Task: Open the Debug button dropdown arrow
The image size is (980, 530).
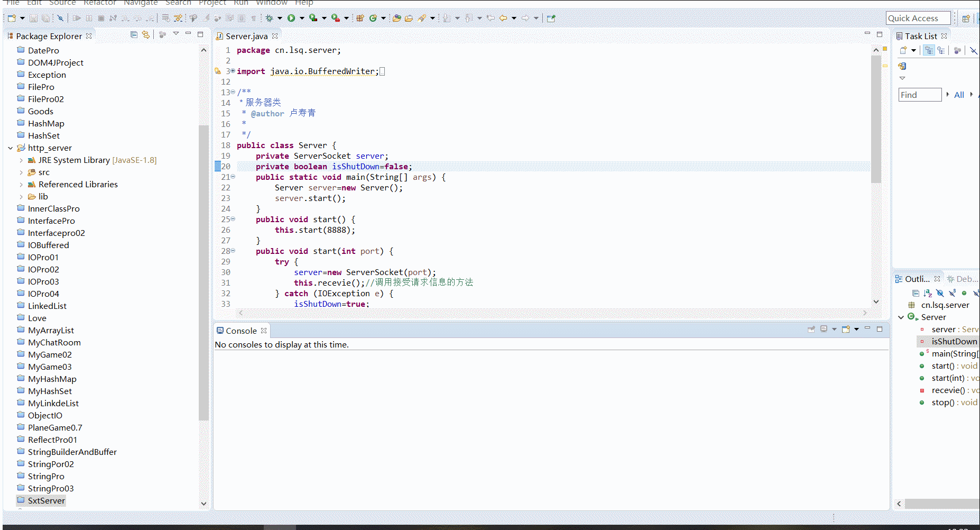Action: 280,18
